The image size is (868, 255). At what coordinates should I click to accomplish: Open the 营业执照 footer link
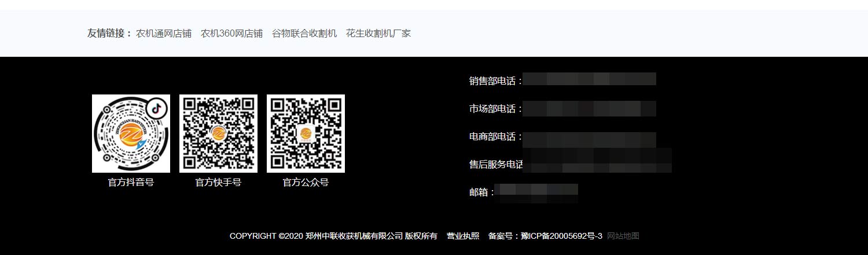[x=463, y=236]
